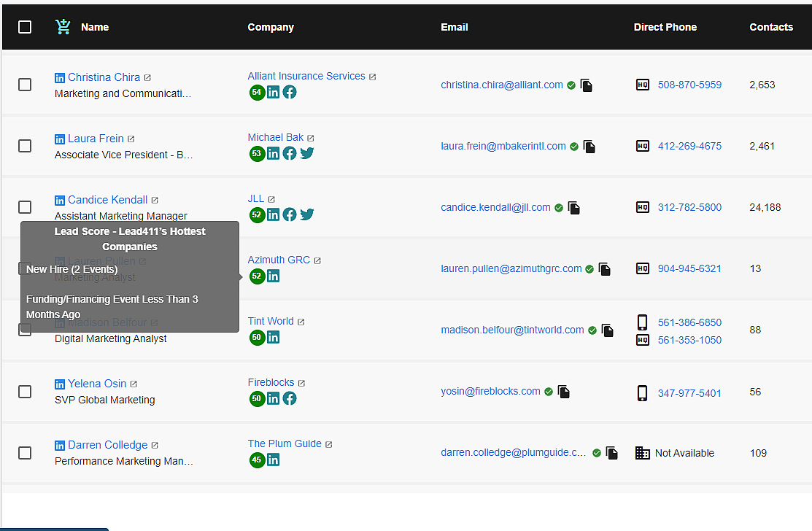Image resolution: width=812 pixels, height=531 pixels.
Task: Open Christina Chira contact name link
Action: pos(104,77)
